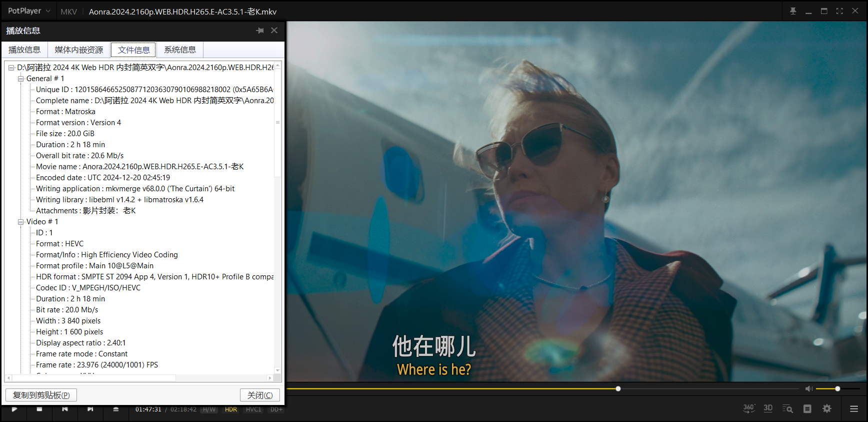Open the PotPlayer main menu dropdown
The width and height of the screenshot is (868, 422).
click(29, 11)
